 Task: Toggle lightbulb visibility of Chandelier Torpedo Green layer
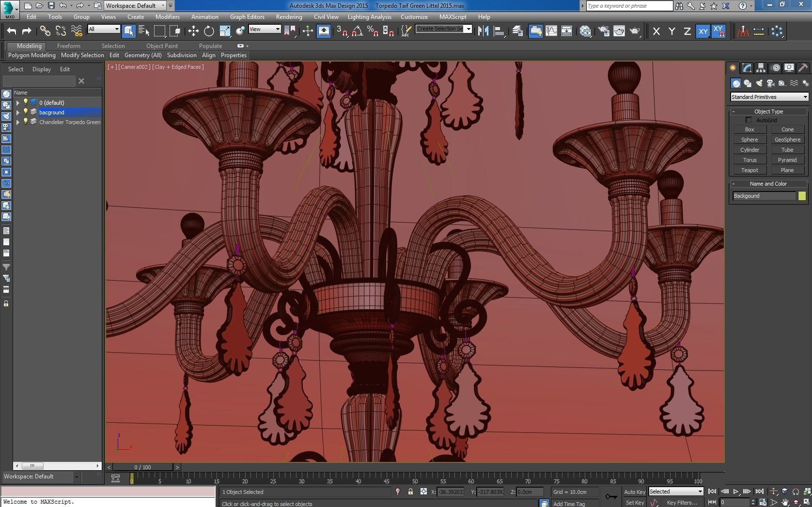point(26,122)
